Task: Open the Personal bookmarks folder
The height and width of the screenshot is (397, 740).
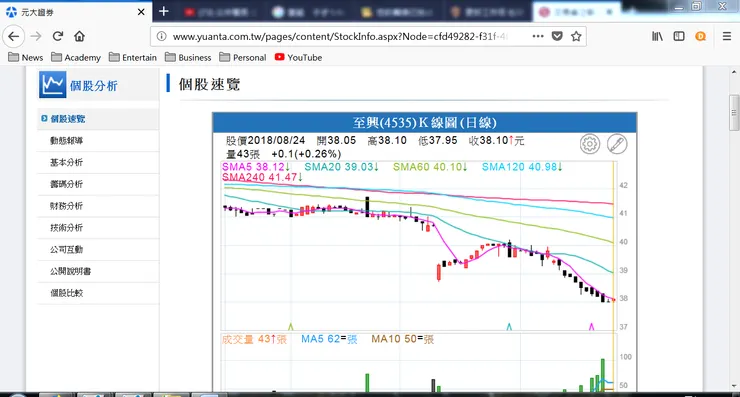Action: coord(243,57)
